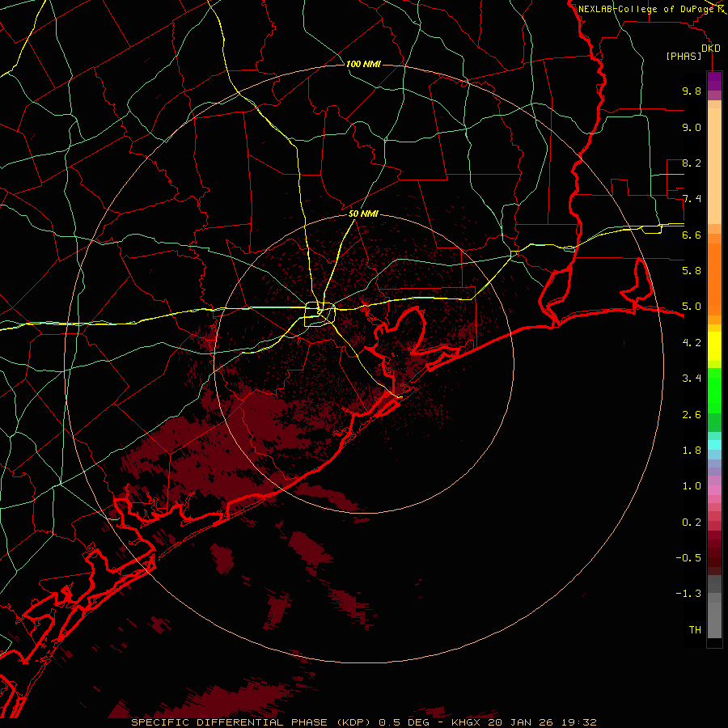728x728 pixels.
Task: Click the 4.2 color scale label
Action: 692,343
